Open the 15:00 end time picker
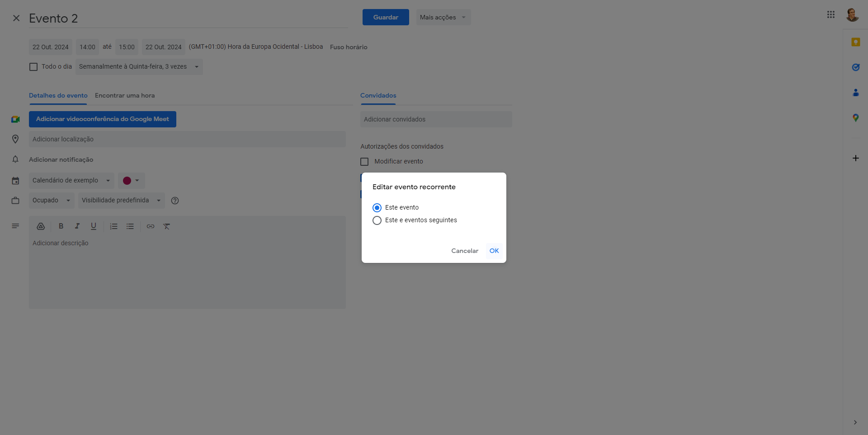 tap(127, 47)
